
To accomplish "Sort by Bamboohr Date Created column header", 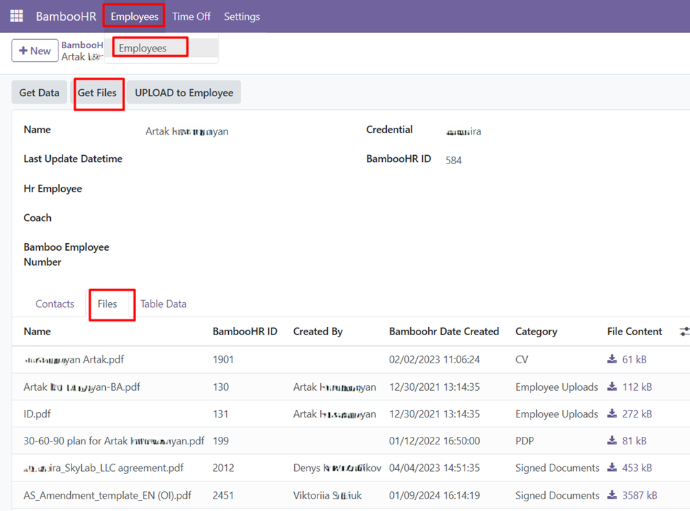I will pos(443,331).
